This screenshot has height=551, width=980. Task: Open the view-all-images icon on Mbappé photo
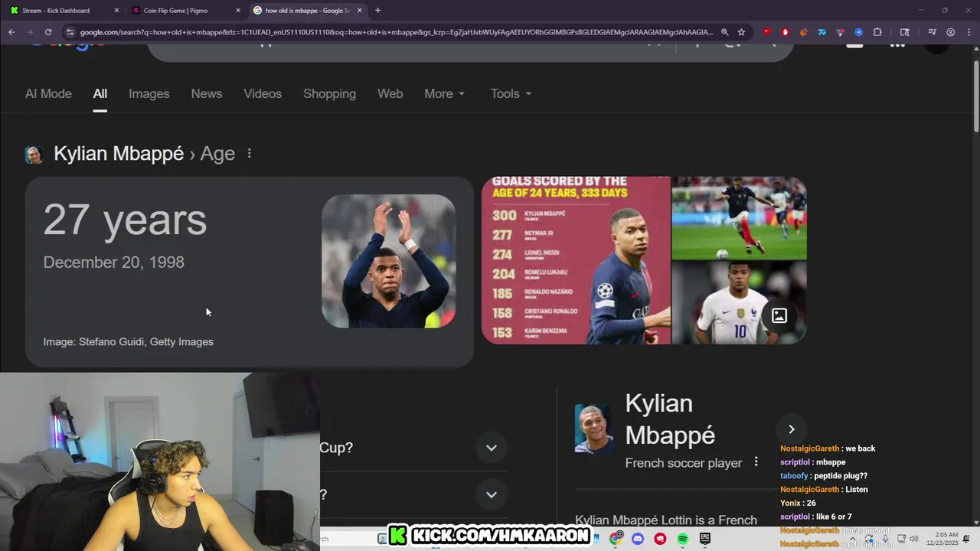point(779,315)
